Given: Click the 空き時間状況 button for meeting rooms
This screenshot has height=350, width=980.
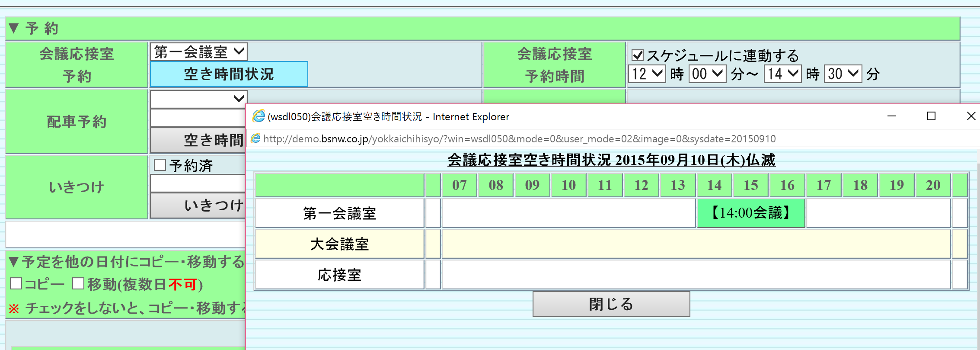Looking at the screenshot, I should pos(229,74).
